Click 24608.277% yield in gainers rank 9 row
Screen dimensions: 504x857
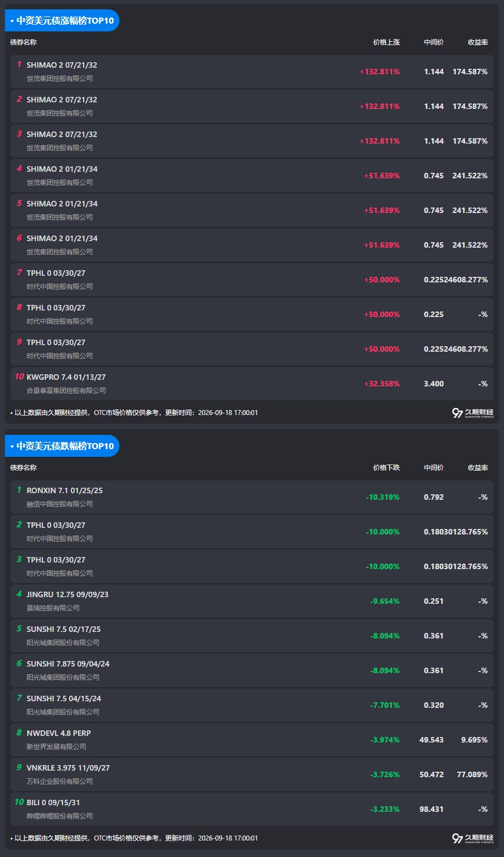tap(466, 349)
